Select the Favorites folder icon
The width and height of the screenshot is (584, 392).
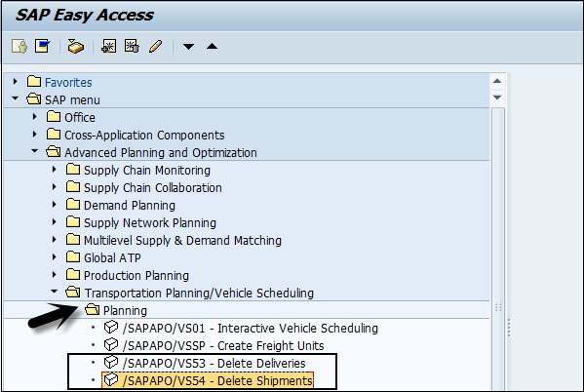34,81
